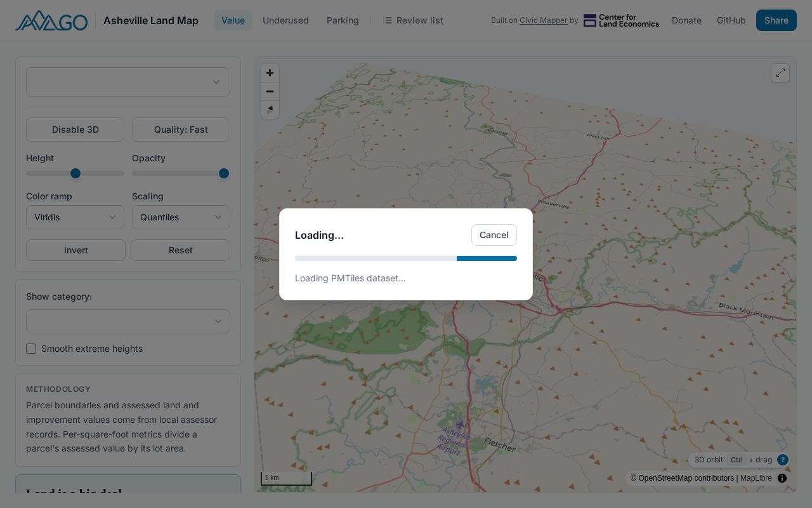
Task: Open the Scaling Quantiles dropdown
Action: [181, 217]
